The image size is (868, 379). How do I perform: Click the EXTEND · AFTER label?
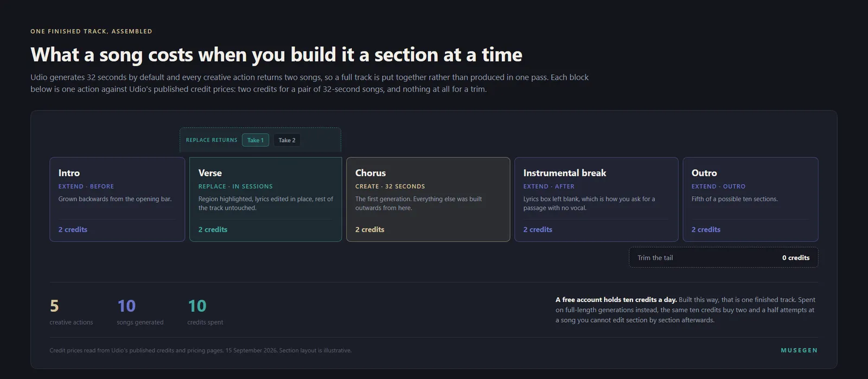tap(549, 187)
